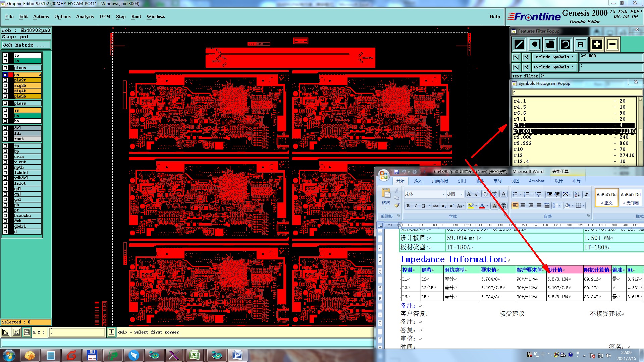Open the DFM menu
This screenshot has width=644, height=362.
[x=105, y=16]
